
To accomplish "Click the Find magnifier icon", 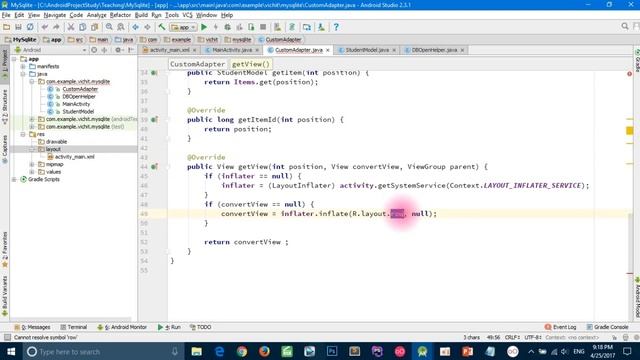I will [x=109, y=27].
